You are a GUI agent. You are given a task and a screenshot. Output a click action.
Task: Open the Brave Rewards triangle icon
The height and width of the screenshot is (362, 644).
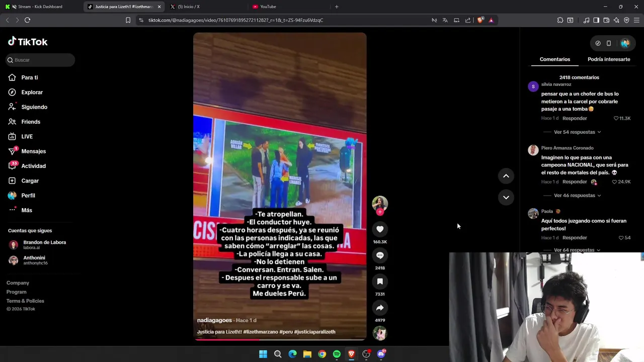[491, 20]
